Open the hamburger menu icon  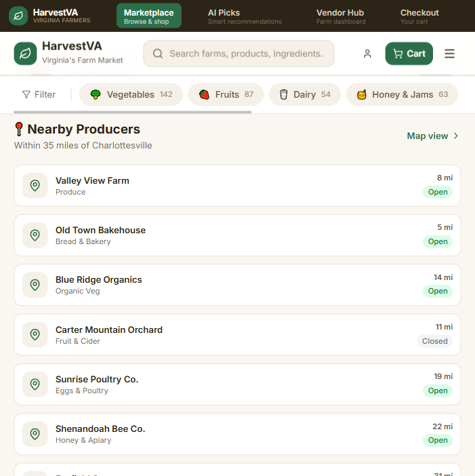coord(449,54)
